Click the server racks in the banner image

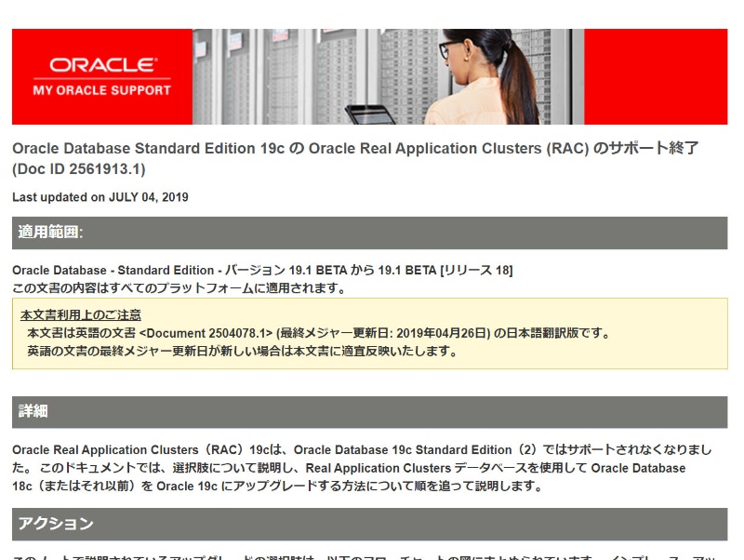coord(279,74)
